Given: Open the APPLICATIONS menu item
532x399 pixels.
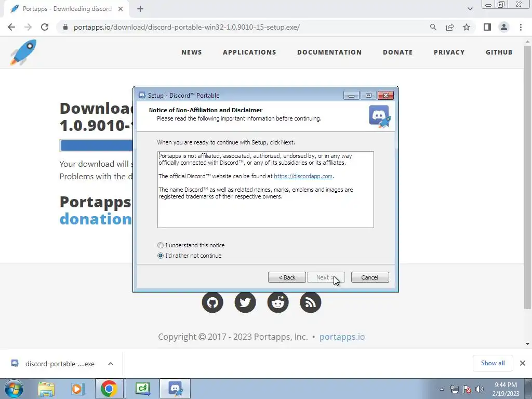Looking at the screenshot, I should (x=249, y=52).
